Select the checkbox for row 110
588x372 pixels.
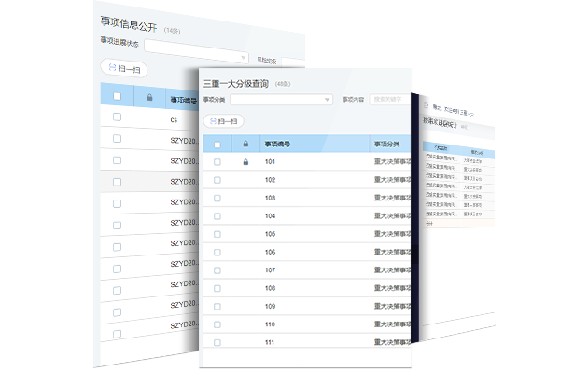(x=217, y=324)
